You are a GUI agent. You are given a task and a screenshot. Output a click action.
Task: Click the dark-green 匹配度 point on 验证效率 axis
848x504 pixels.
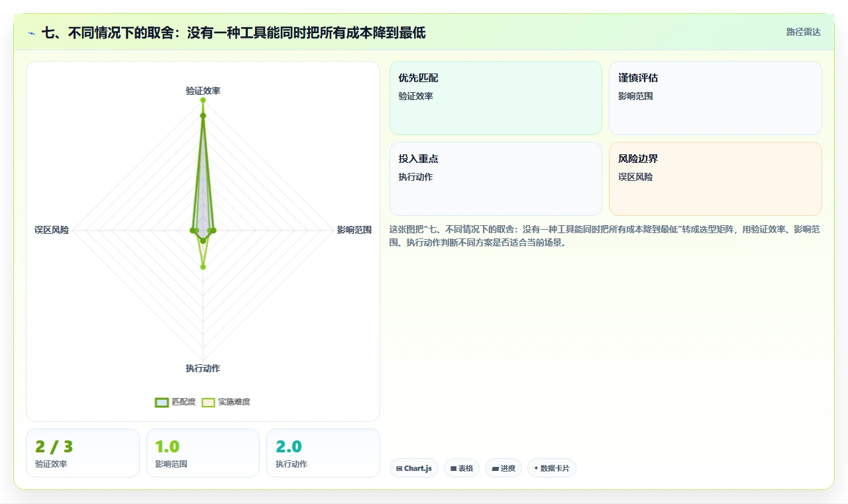203,115
